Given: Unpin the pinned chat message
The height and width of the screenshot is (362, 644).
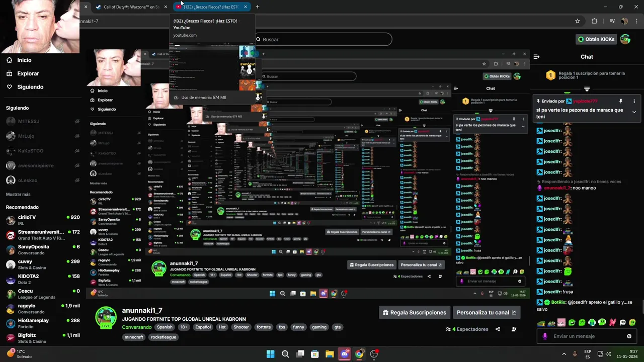Looking at the screenshot, I should [x=620, y=101].
